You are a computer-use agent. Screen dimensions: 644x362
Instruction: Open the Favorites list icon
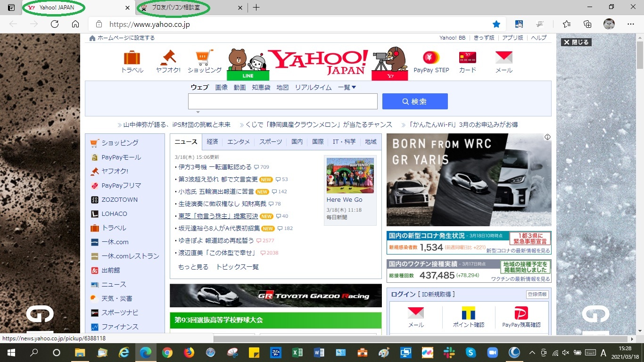click(567, 24)
